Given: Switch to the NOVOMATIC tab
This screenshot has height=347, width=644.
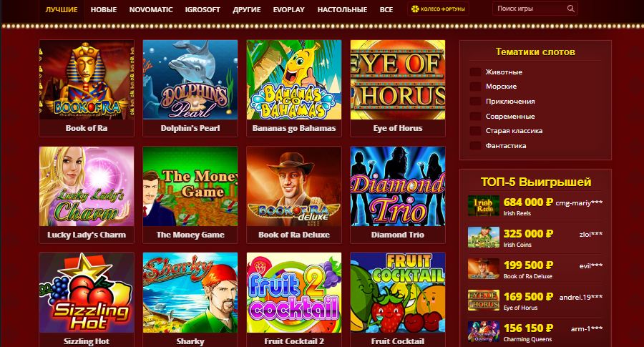Looking at the screenshot, I should pyautogui.click(x=151, y=9).
